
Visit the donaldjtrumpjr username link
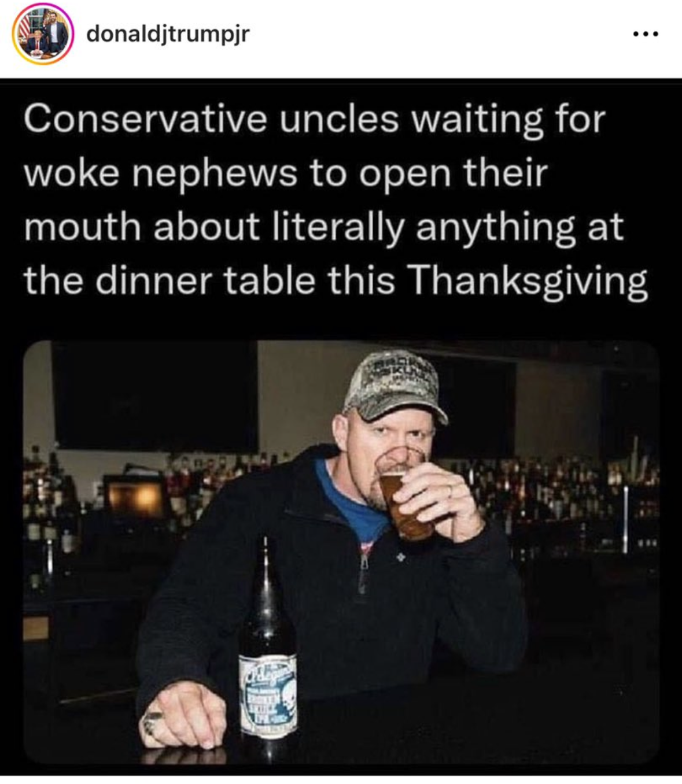(168, 34)
